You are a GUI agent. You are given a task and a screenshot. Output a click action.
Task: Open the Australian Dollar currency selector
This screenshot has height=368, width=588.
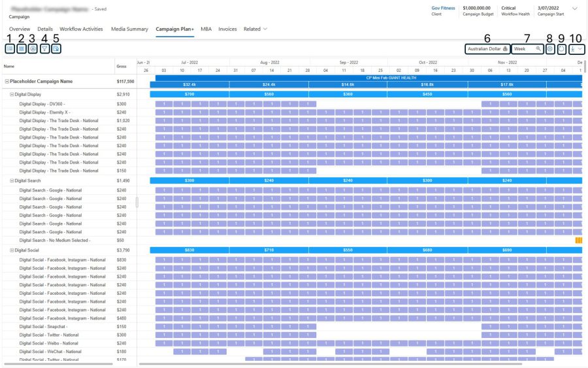click(487, 48)
